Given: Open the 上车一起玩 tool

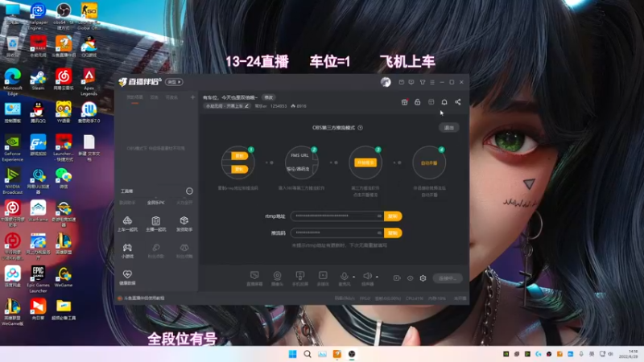Looking at the screenshot, I should [x=127, y=224].
